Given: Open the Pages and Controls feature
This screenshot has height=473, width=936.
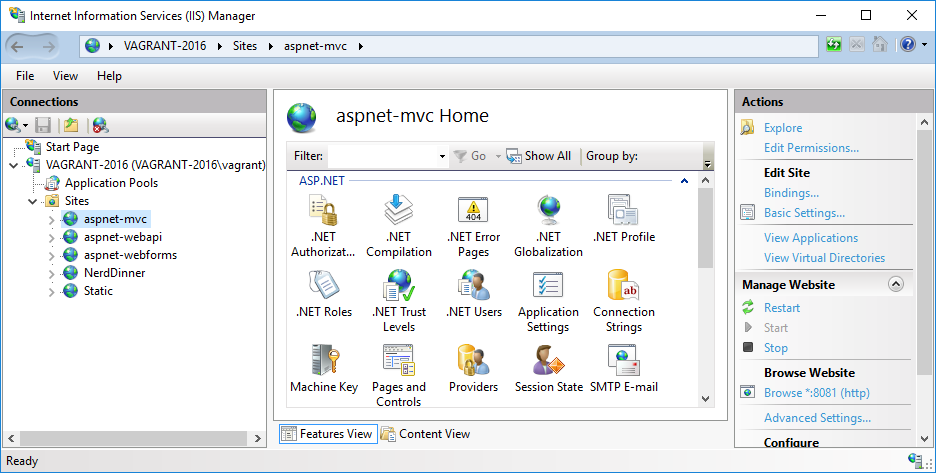Looking at the screenshot, I should coord(399,376).
